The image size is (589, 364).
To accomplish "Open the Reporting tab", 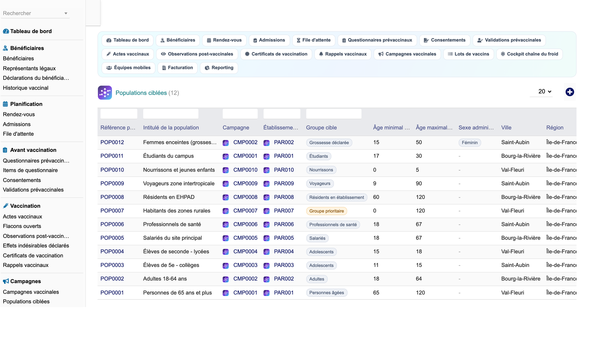I will tap(219, 68).
